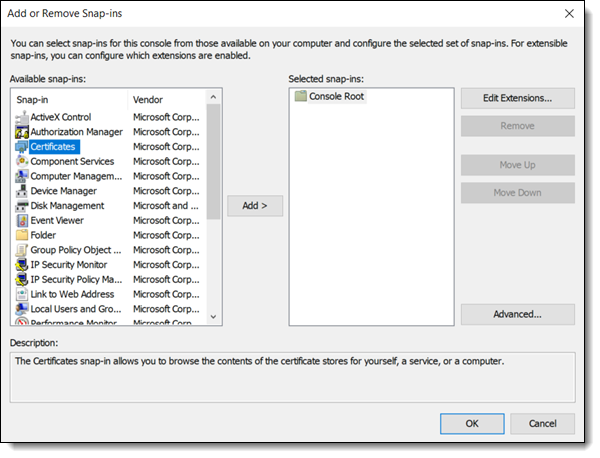Click the Authorization Manager icon

(22, 132)
